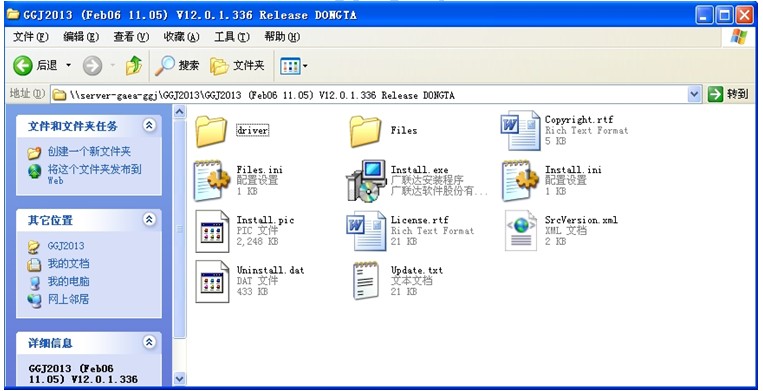Screen dimensions: 763x391
Task: Select the Uninstall.dat file icon
Action: (212, 282)
